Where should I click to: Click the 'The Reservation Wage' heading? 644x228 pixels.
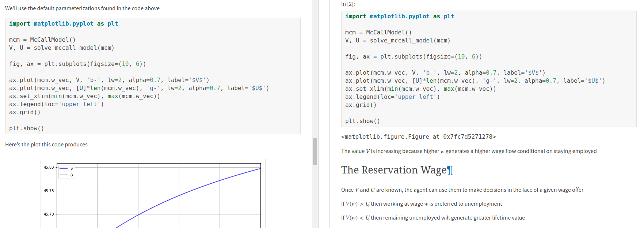(x=394, y=170)
